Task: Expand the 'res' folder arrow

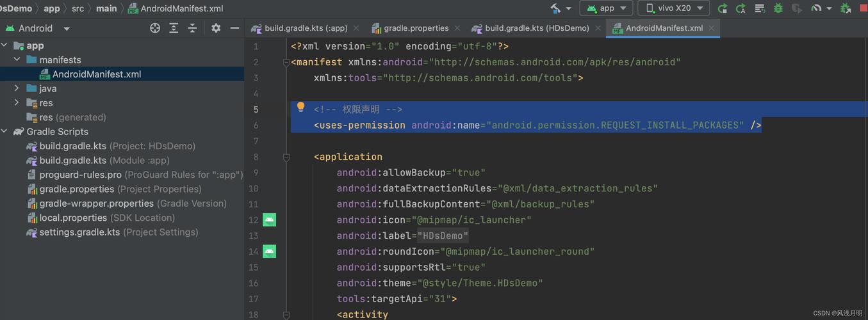Action: point(17,102)
